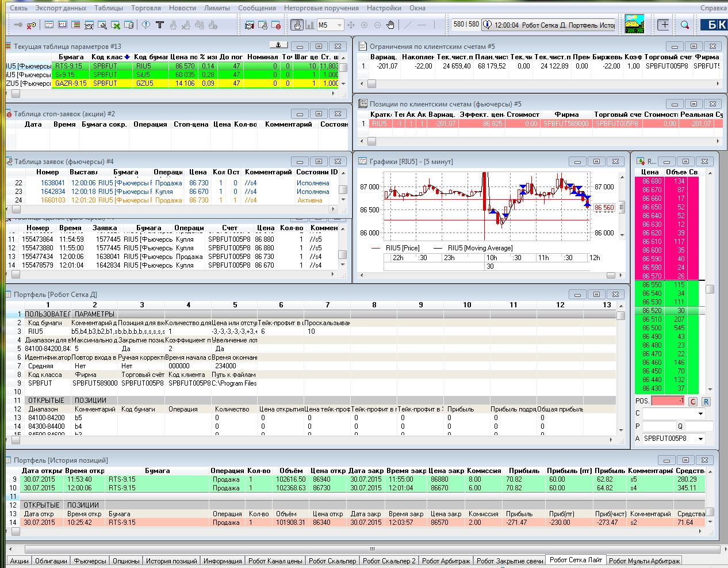Switch to the Акции tab
The height and width of the screenshot is (568, 728).
(x=19, y=561)
